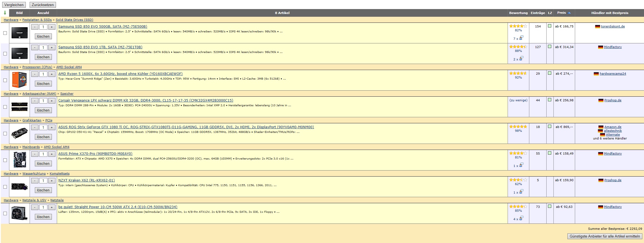This screenshot has width=644, height=243.
Task: Delete ASUS Prime X370-Pro with löschen
Action: (x=43, y=164)
